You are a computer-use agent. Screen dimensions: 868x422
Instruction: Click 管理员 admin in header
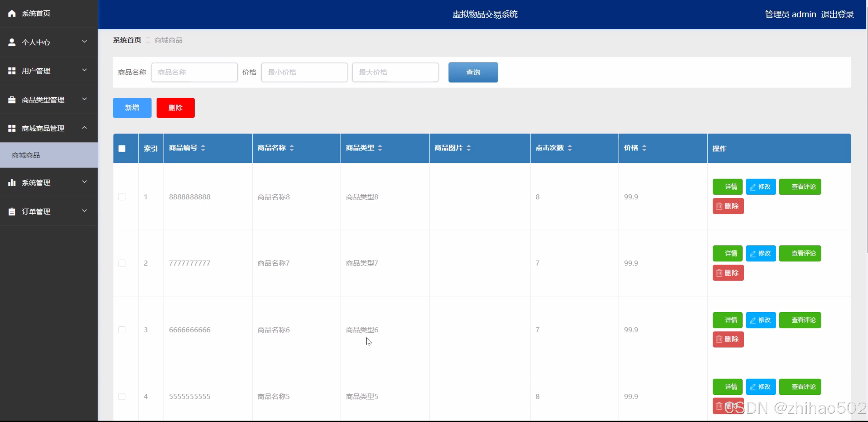point(790,14)
